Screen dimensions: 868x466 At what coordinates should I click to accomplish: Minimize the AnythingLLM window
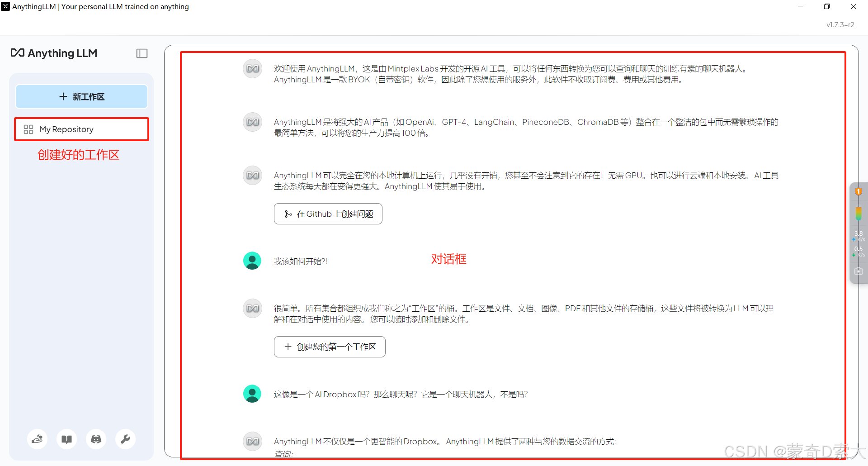[801, 6]
